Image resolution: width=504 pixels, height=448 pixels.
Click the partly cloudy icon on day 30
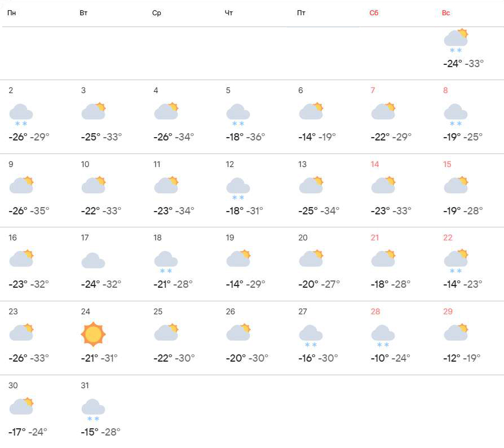[x=21, y=406]
